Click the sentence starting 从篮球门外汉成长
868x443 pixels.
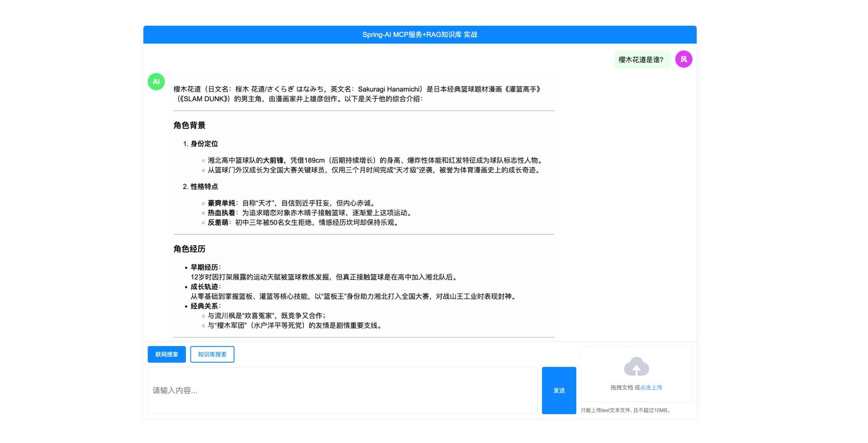[375, 170]
